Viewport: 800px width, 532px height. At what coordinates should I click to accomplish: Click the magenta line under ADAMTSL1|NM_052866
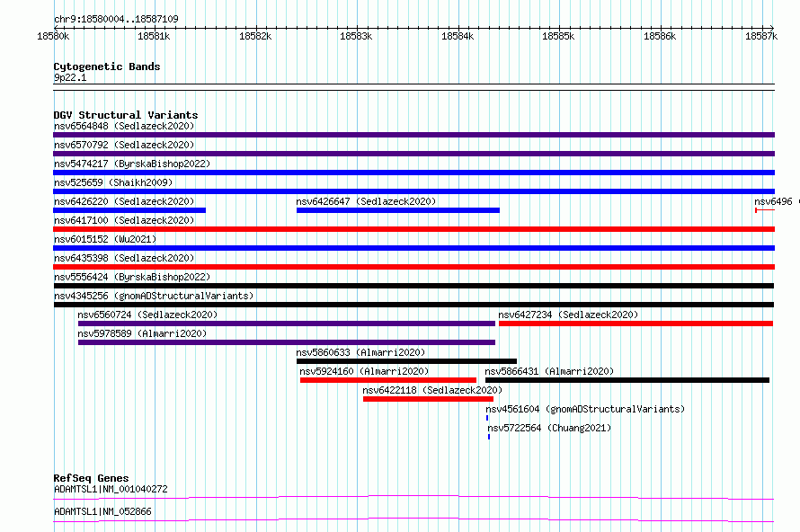[x=413, y=519]
